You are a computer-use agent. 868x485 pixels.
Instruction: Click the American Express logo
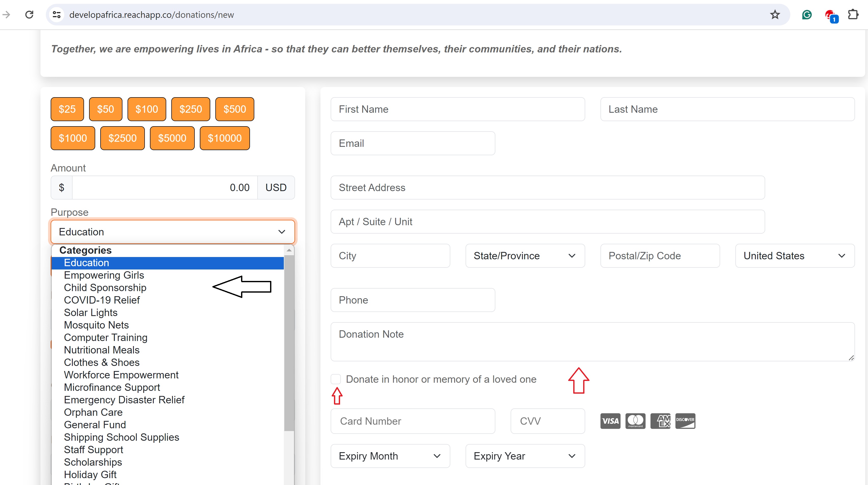661,421
